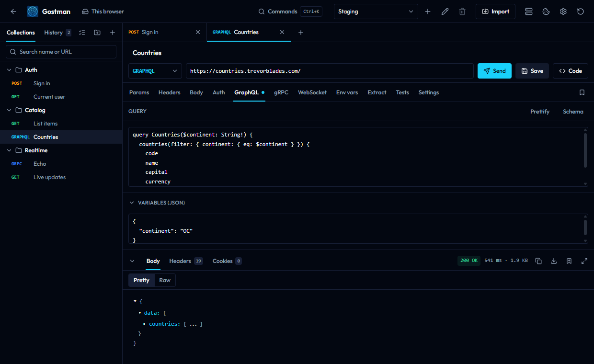Click the Import button
Viewport: 594px width, 364px height.
click(x=495, y=11)
